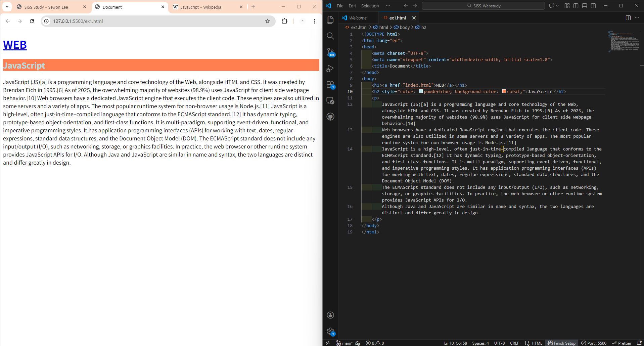644x346 pixels.
Task: Toggle the secondary side bar visibility
Action: click(593, 6)
